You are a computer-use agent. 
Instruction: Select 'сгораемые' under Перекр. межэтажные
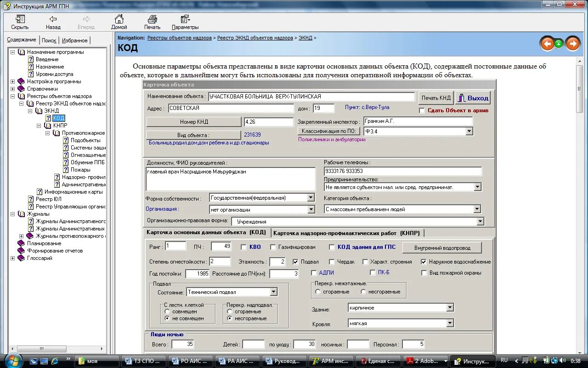pyautogui.click(x=318, y=292)
